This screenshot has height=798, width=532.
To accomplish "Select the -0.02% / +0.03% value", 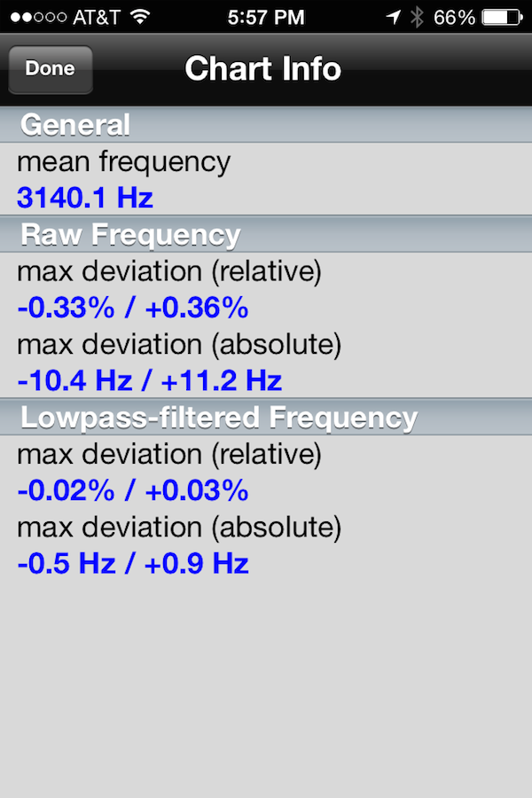I will click(133, 490).
